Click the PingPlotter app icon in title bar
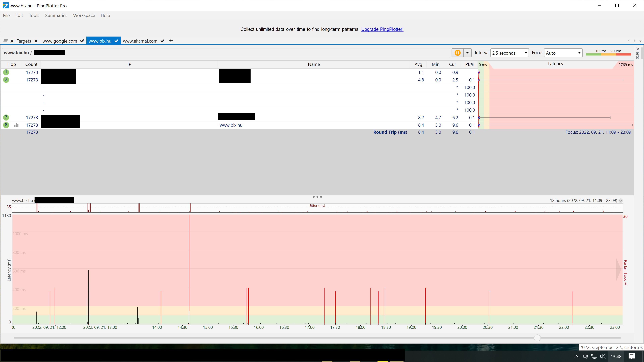This screenshot has height=362, width=644. [x=5, y=6]
